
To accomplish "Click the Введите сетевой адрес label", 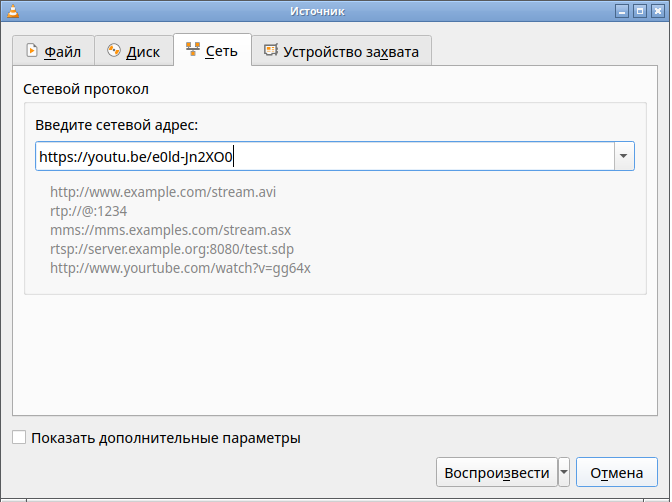I will 117,125.
